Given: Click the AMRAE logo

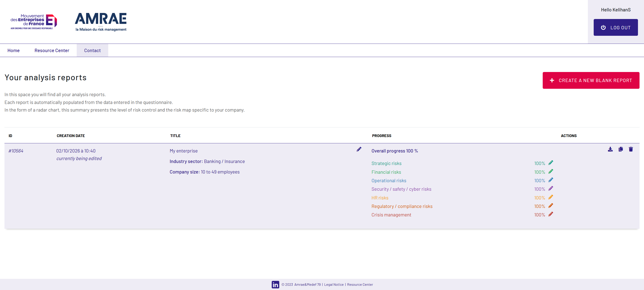Looking at the screenshot, I should pos(101,22).
